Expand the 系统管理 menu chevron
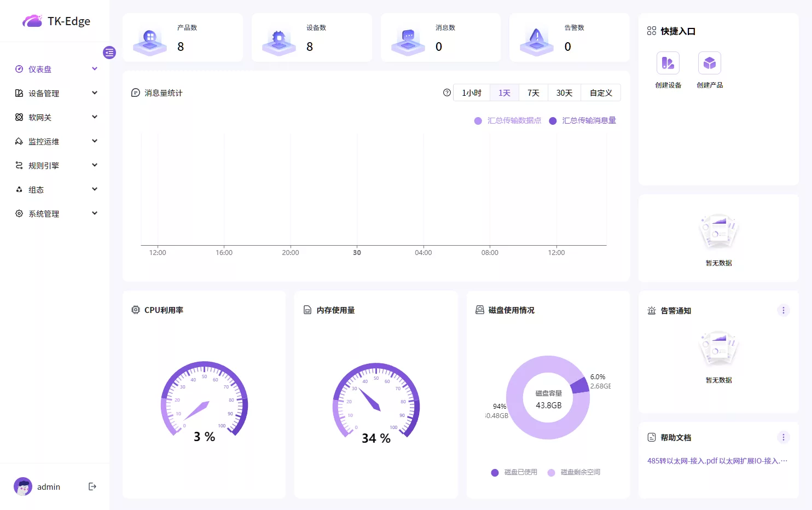Image resolution: width=812 pixels, height=510 pixels. click(x=95, y=213)
